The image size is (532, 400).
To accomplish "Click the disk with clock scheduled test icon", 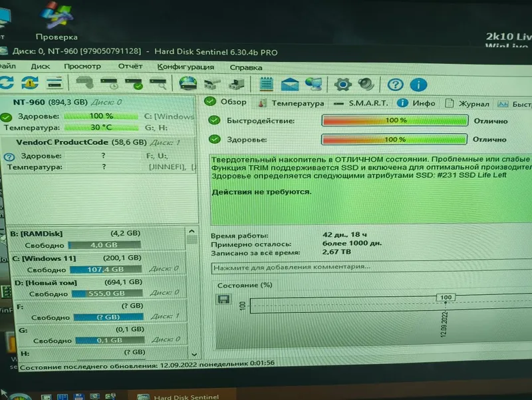I will tap(109, 84).
